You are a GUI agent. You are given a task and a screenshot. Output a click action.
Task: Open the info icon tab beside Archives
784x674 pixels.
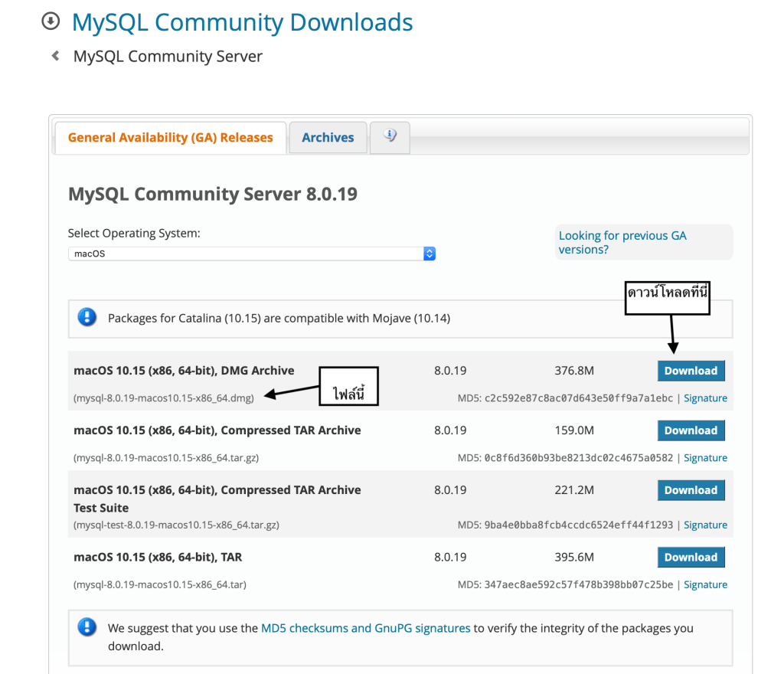(390, 136)
